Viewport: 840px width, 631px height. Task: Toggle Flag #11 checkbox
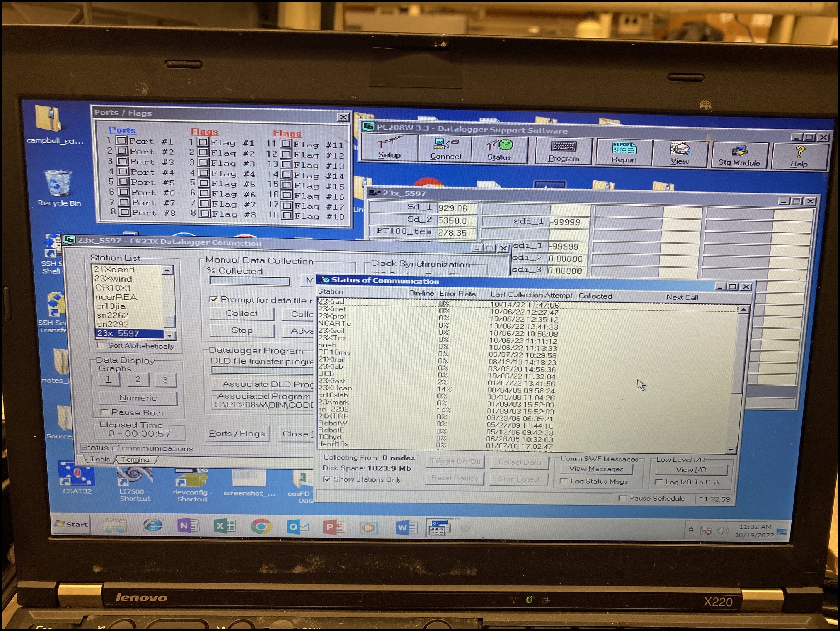[286, 144]
